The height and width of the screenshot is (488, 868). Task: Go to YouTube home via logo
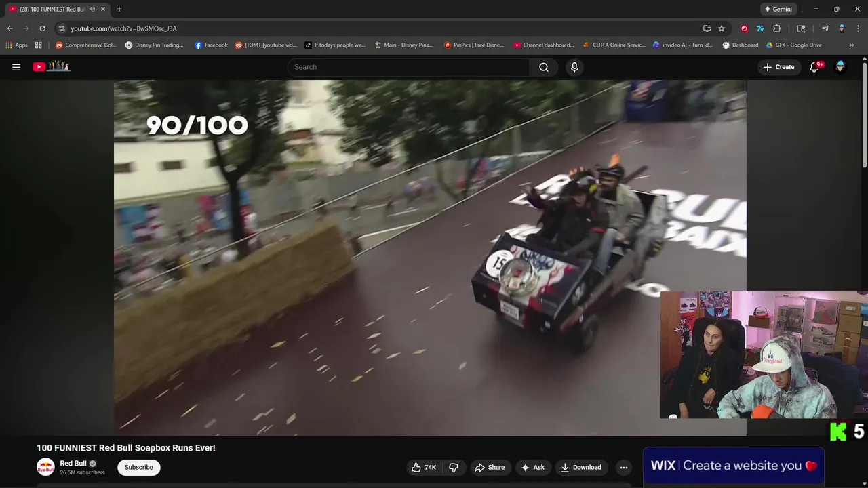click(52, 66)
